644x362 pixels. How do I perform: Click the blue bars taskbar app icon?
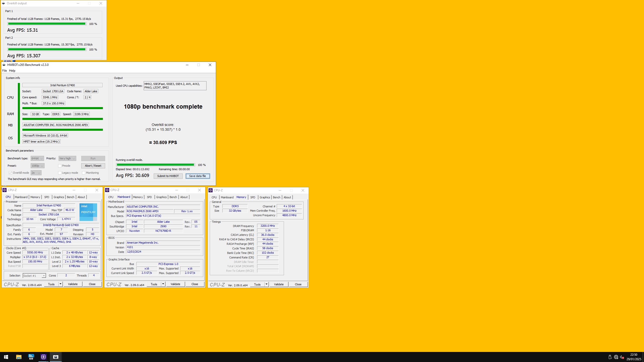31,357
